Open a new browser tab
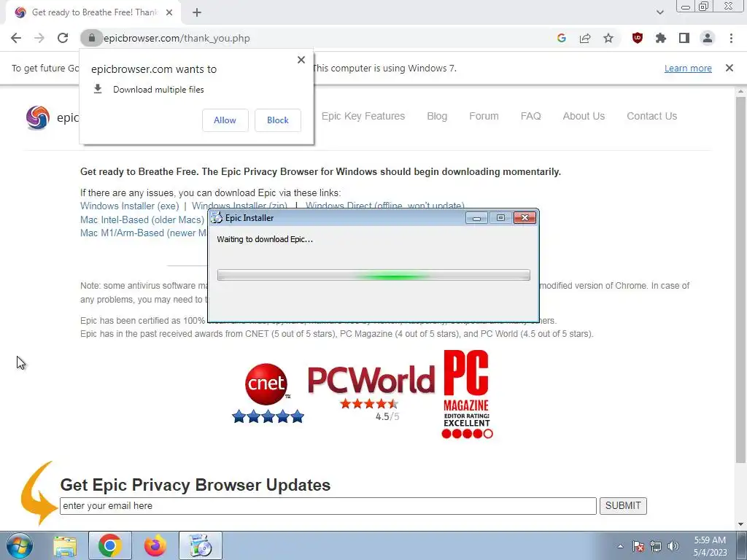The image size is (747, 560). click(x=197, y=12)
